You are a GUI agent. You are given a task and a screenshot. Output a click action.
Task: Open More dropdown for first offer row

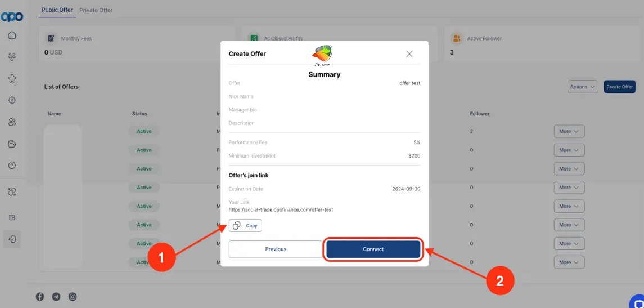click(569, 131)
